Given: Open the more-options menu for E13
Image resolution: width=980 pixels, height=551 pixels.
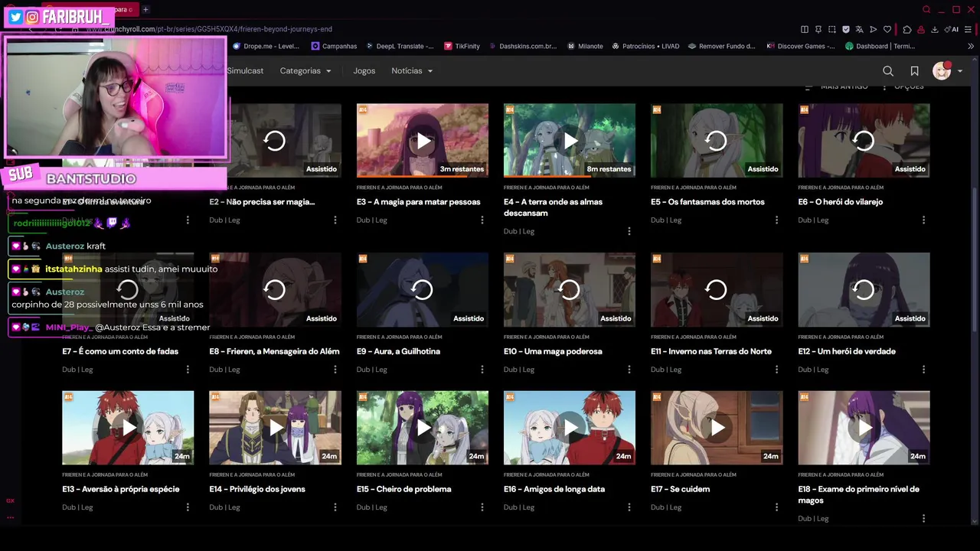Looking at the screenshot, I should pos(188,507).
